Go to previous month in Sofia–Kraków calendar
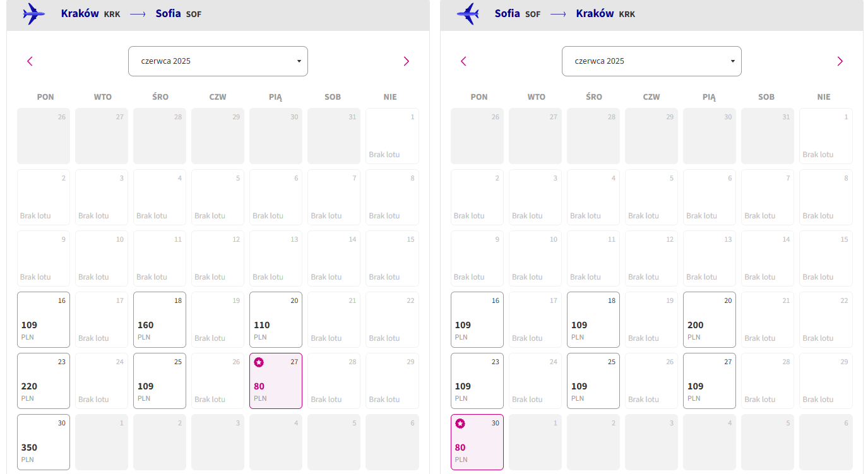Viewport: 868px width, 474px height. point(463,61)
